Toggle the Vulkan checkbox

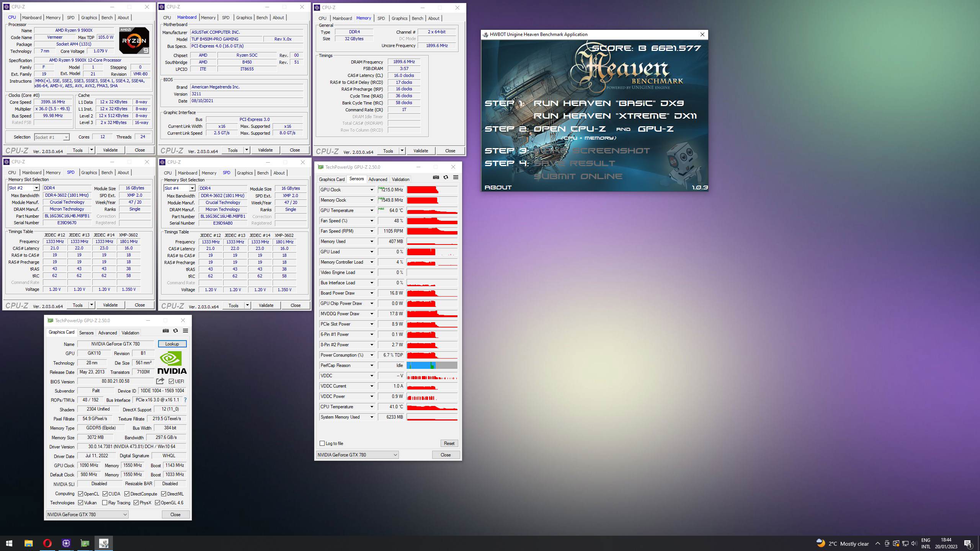click(x=80, y=503)
